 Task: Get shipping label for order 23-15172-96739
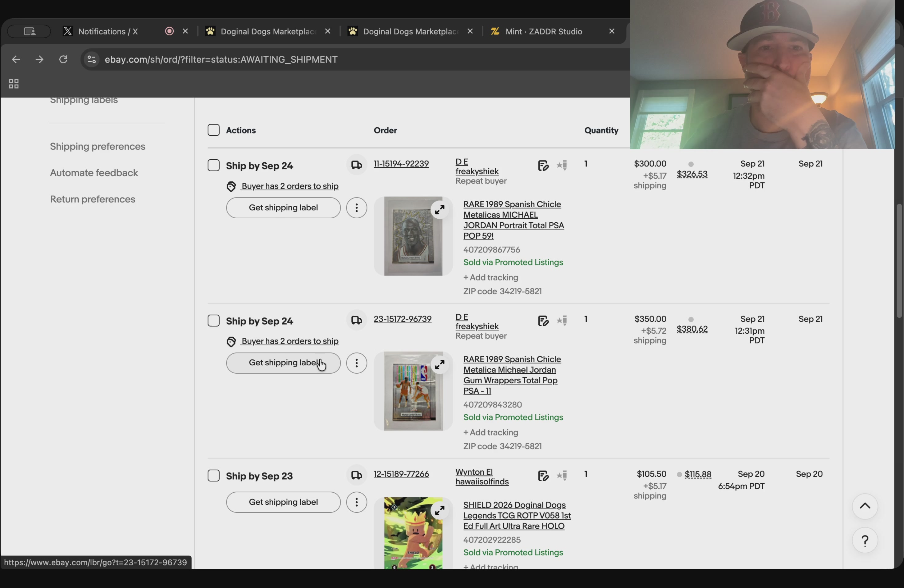283,363
